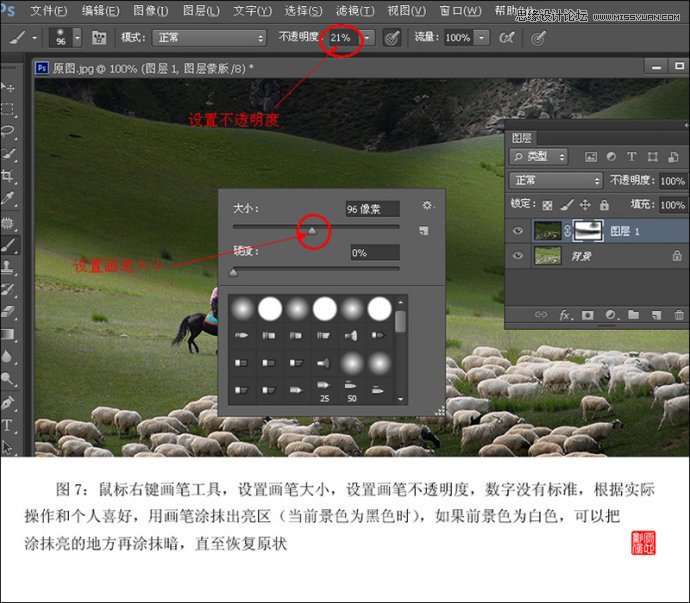Select the Rectangular Marquee tool
690x603 pixels.
pyautogui.click(x=8, y=109)
